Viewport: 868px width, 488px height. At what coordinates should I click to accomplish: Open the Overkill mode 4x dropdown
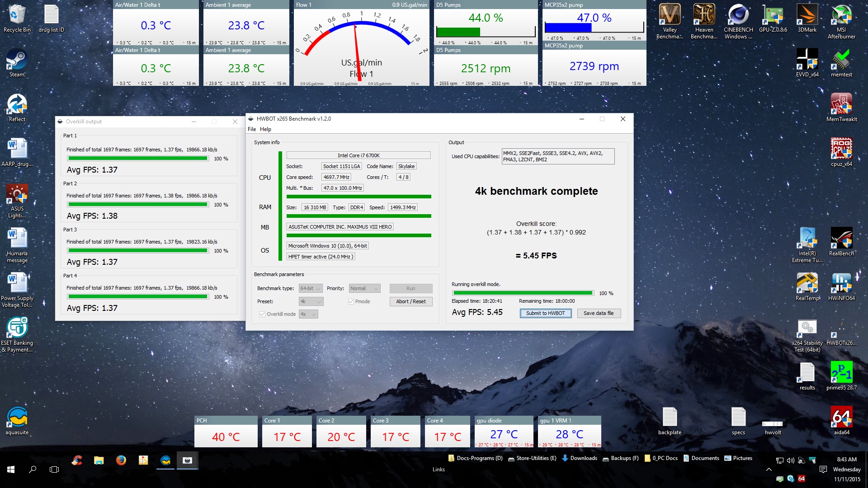point(308,314)
